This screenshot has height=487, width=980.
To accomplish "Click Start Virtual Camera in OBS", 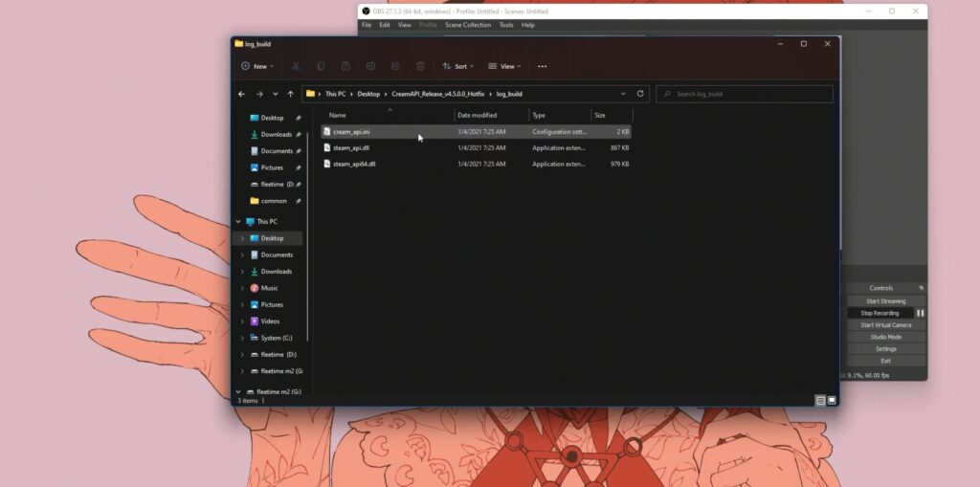I will [885, 325].
